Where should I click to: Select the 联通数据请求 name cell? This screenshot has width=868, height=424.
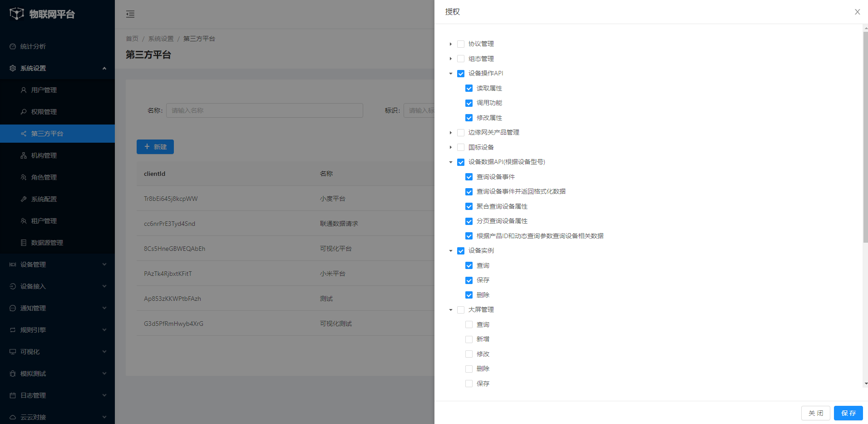tap(339, 224)
